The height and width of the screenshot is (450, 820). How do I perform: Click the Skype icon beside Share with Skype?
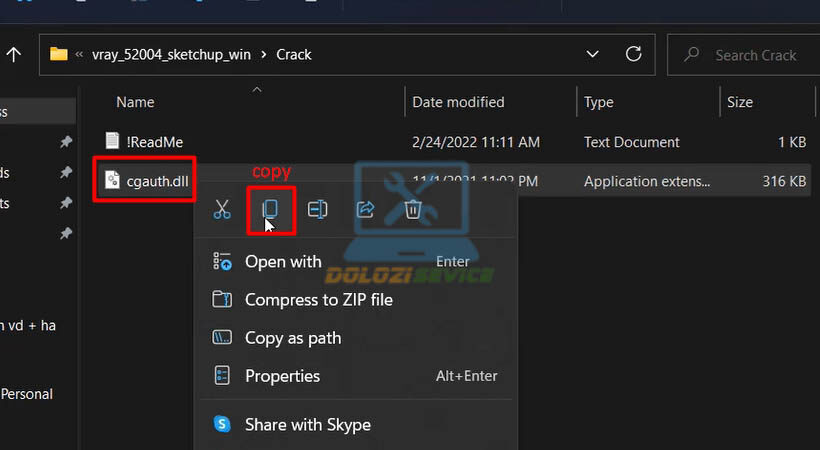click(x=222, y=424)
